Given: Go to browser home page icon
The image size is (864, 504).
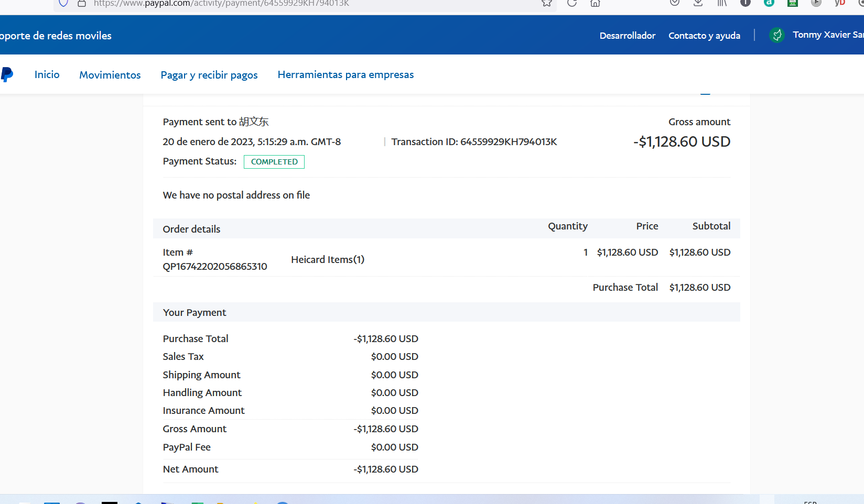Looking at the screenshot, I should pyautogui.click(x=595, y=3).
